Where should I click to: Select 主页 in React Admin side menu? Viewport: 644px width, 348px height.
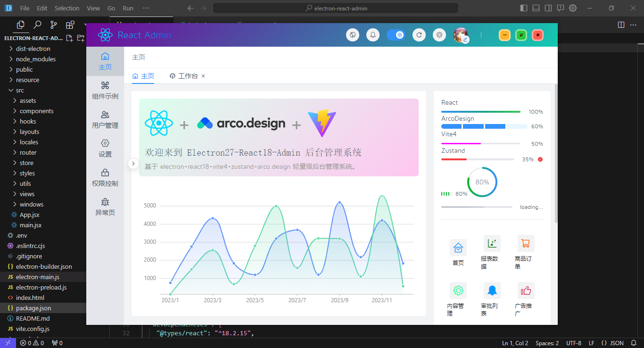[105, 62]
